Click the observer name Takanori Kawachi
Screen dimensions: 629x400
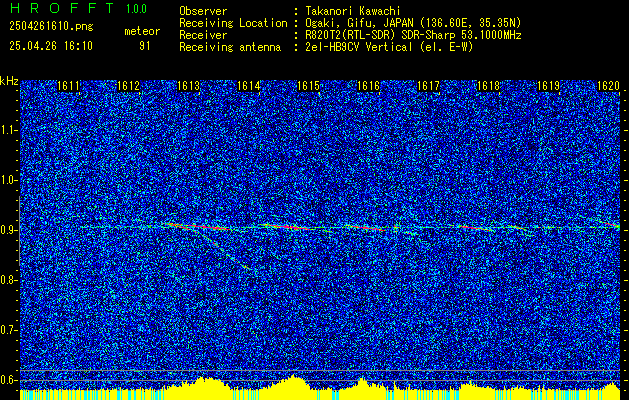coord(353,11)
